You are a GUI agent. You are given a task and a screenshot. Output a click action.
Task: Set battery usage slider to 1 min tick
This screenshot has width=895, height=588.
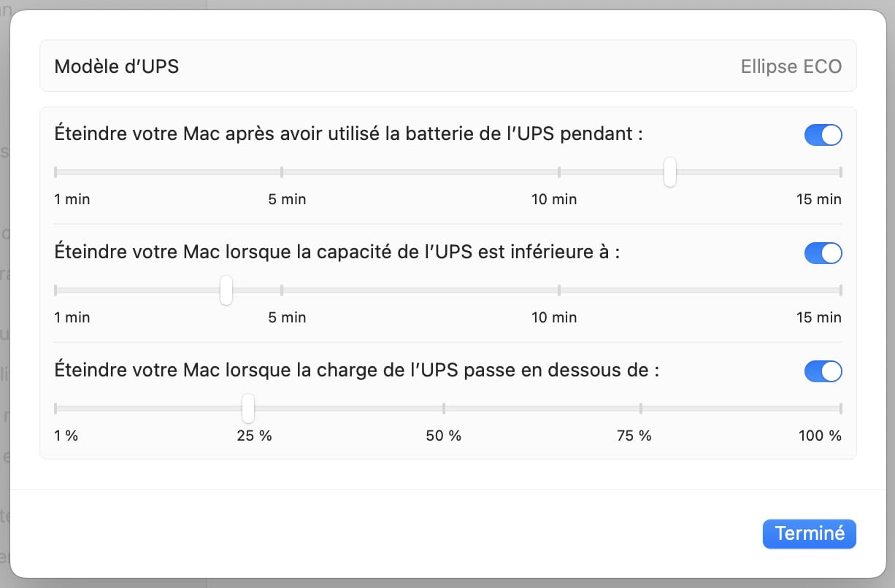[x=55, y=172]
